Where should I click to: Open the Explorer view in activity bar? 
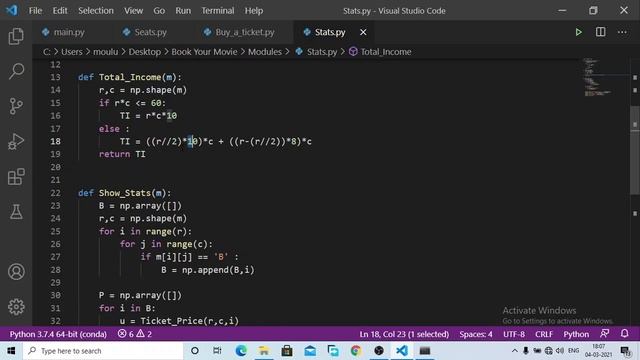pos(16,36)
